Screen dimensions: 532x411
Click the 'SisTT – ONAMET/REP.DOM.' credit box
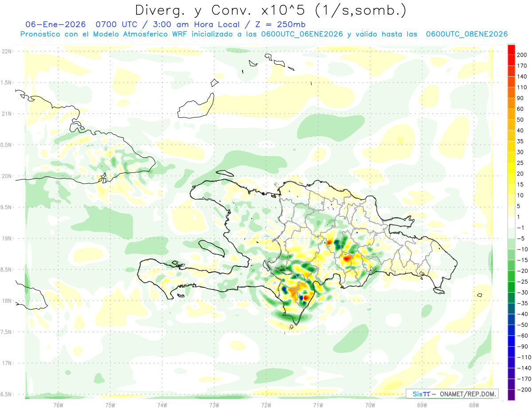452,394
